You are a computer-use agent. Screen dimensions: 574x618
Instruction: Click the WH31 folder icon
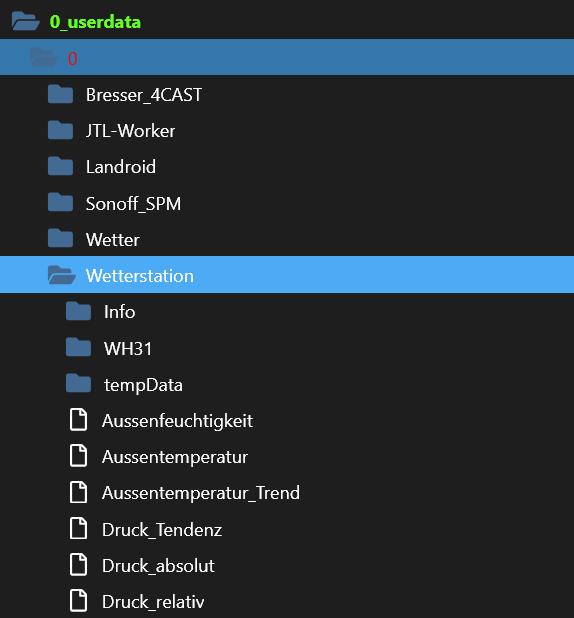[x=78, y=347]
